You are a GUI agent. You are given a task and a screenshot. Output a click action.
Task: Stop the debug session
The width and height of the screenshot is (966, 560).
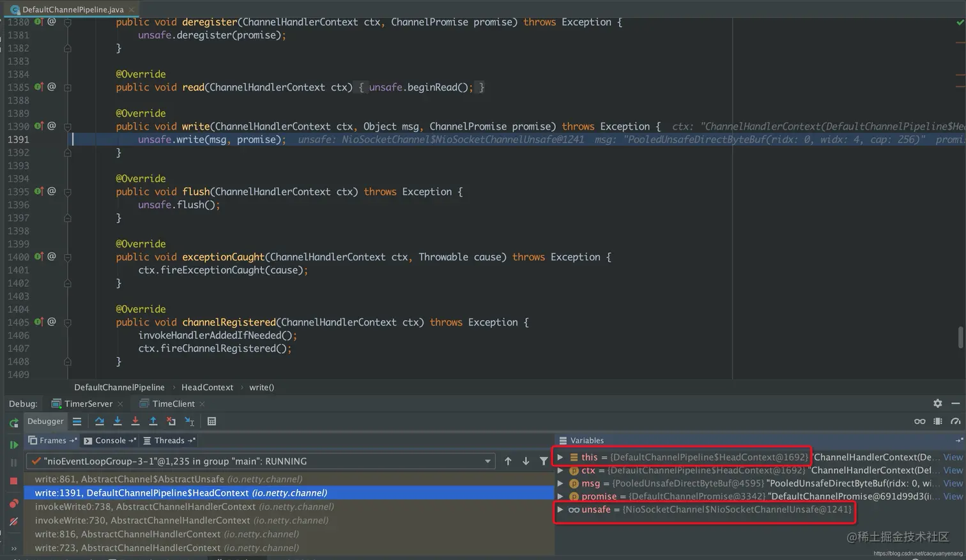point(13,481)
